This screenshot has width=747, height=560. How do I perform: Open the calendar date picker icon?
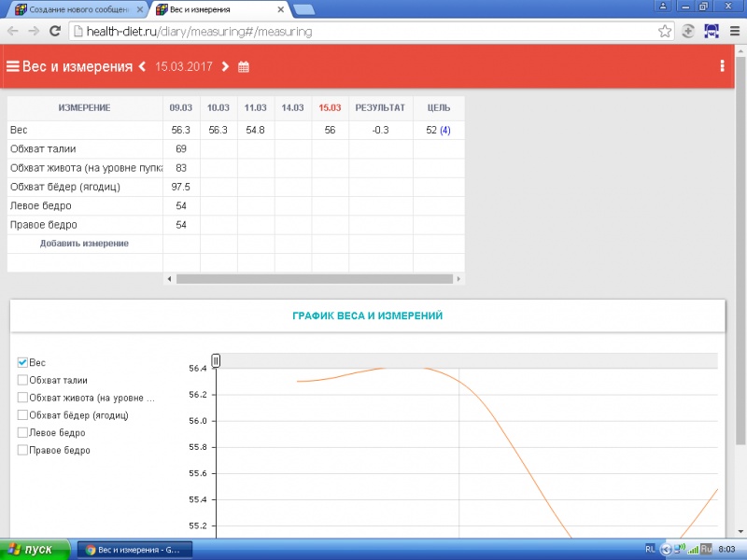point(244,67)
